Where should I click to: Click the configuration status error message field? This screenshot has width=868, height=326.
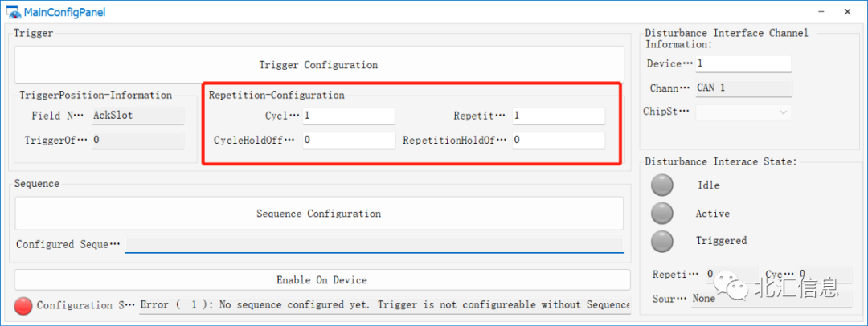pyautogui.click(x=383, y=305)
